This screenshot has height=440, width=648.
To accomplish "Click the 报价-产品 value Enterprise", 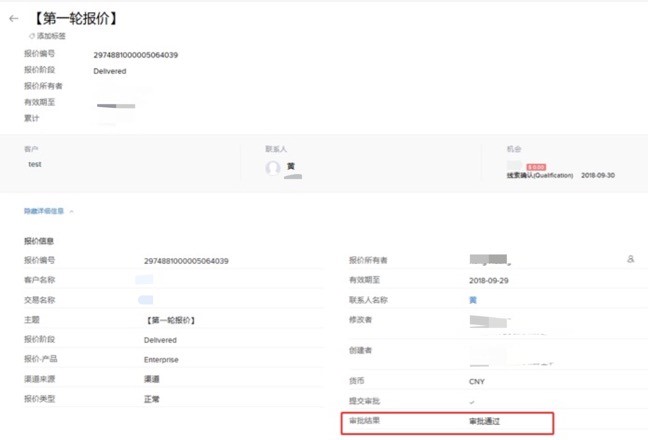I will (161, 360).
